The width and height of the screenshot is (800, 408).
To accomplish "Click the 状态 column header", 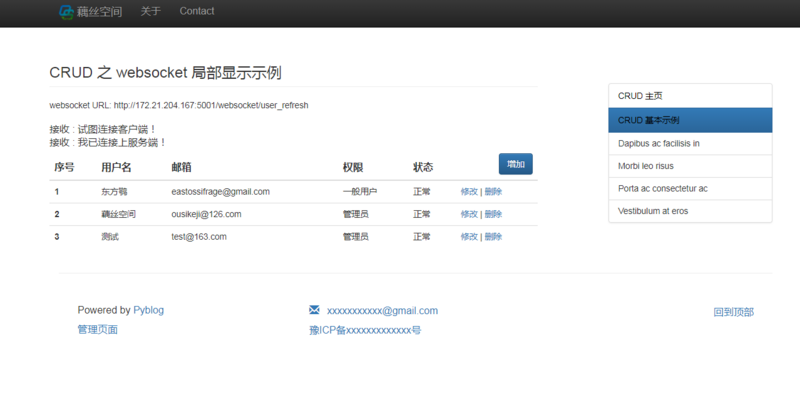I will tap(423, 167).
